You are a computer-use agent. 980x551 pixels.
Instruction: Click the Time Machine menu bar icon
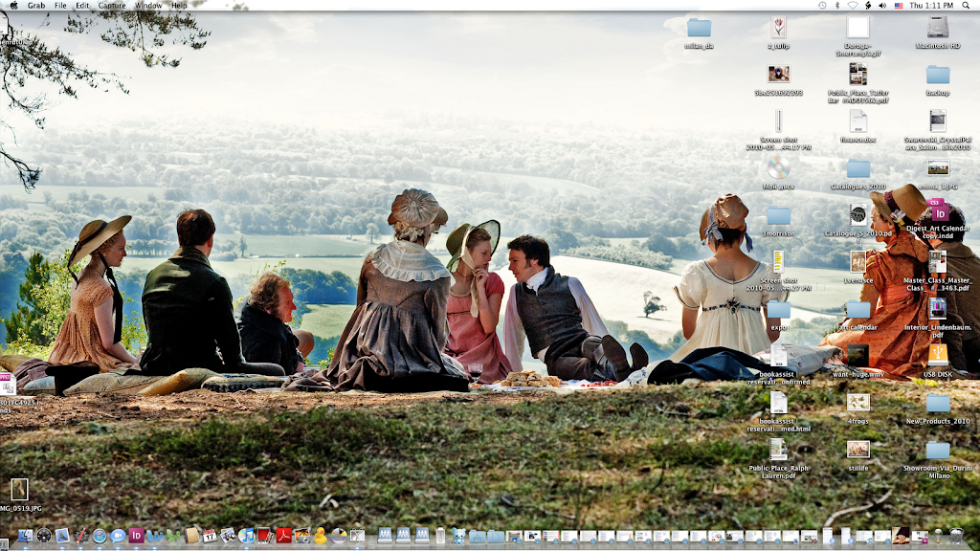[822, 5]
